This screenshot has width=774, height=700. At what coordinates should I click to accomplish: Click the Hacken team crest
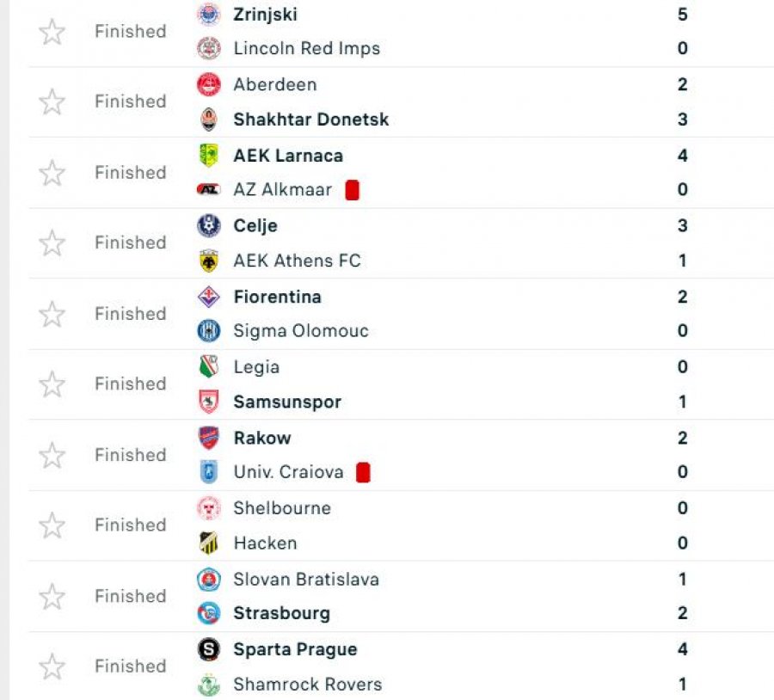coord(208,543)
